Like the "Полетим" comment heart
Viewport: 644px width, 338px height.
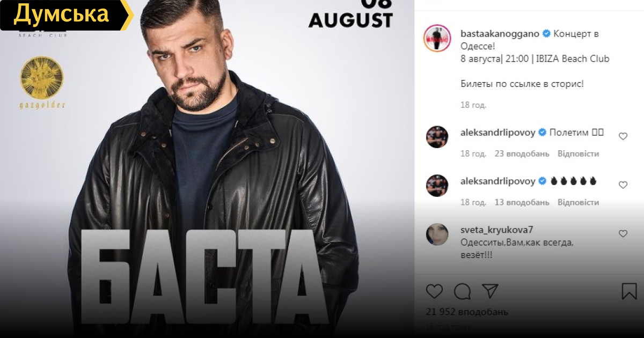point(623,136)
